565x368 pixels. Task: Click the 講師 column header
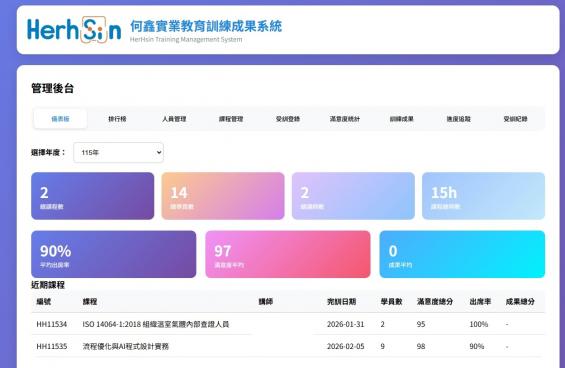(x=266, y=301)
